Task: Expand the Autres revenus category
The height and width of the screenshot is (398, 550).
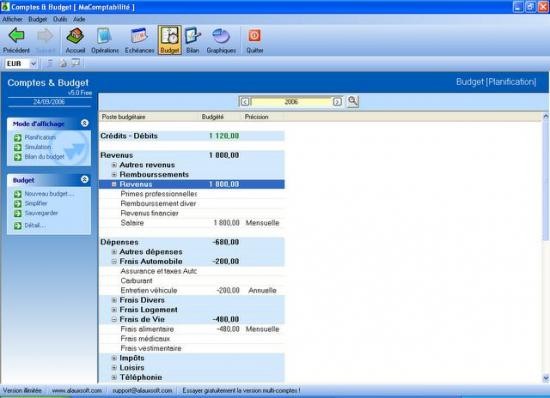Action: tap(114, 165)
